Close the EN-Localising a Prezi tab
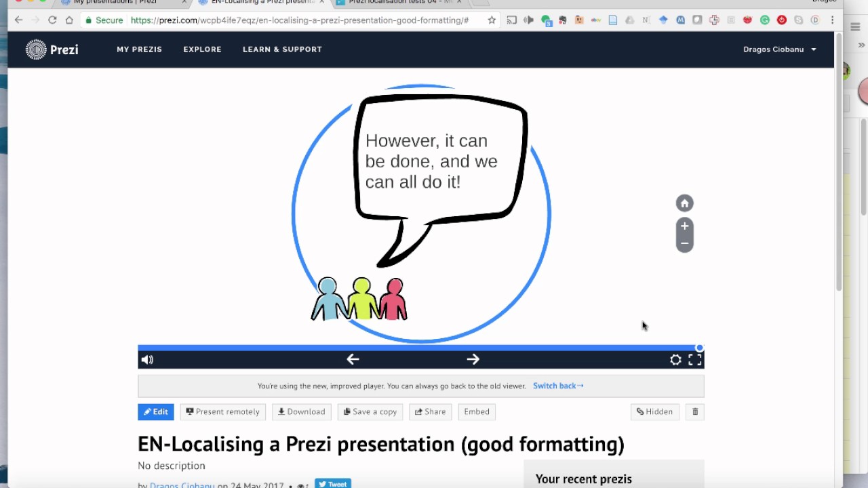This screenshot has height=488, width=868. [x=321, y=3]
